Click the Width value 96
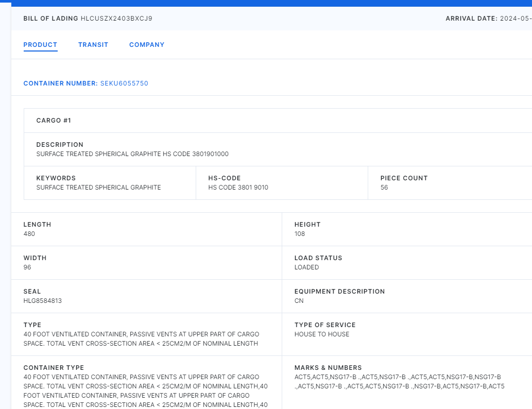Image resolution: width=532 pixels, height=409 pixels. 27,267
